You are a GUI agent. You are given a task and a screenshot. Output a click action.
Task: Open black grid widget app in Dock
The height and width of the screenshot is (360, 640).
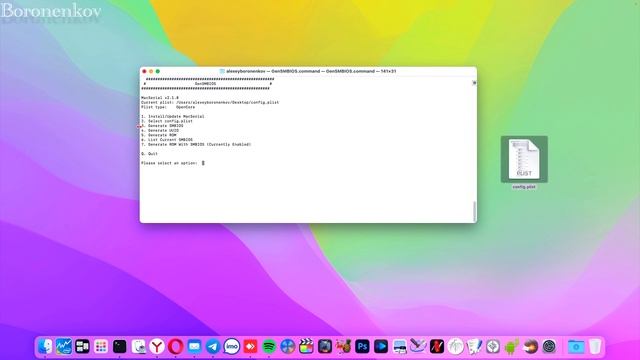click(82, 347)
